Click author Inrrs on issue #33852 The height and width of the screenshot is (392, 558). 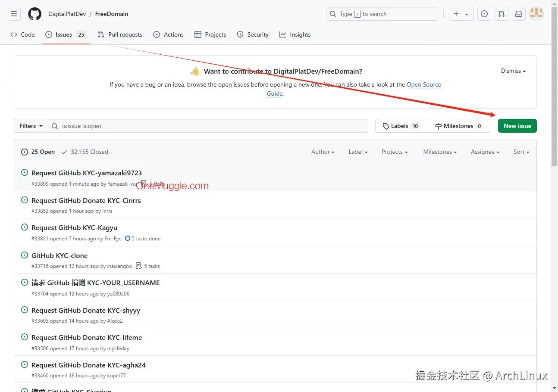107,211
